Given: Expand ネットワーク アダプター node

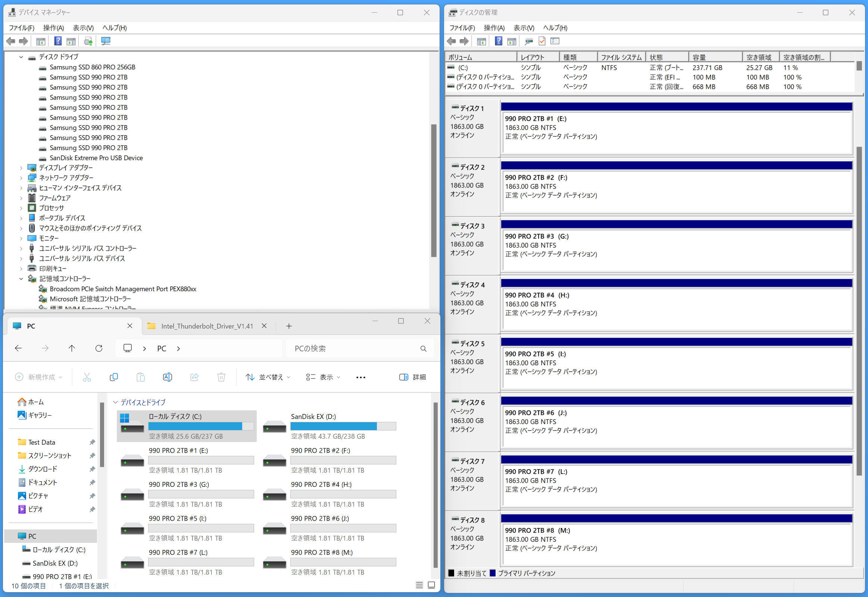Looking at the screenshot, I should (21, 178).
